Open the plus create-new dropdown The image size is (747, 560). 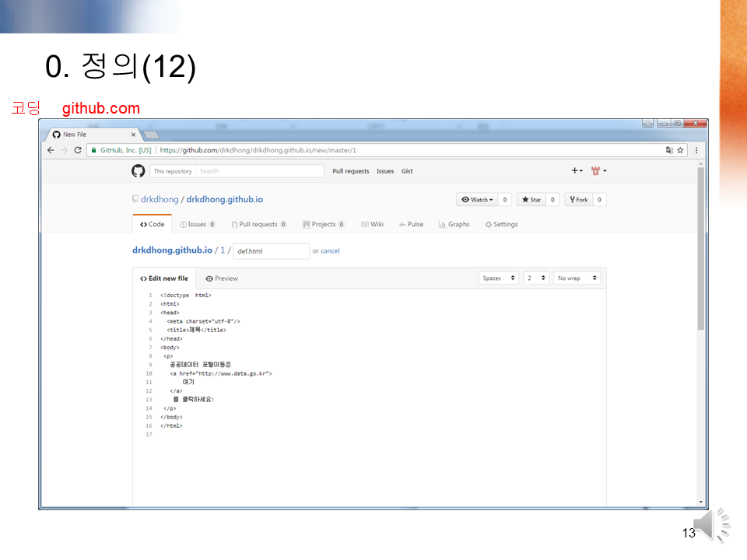click(577, 170)
